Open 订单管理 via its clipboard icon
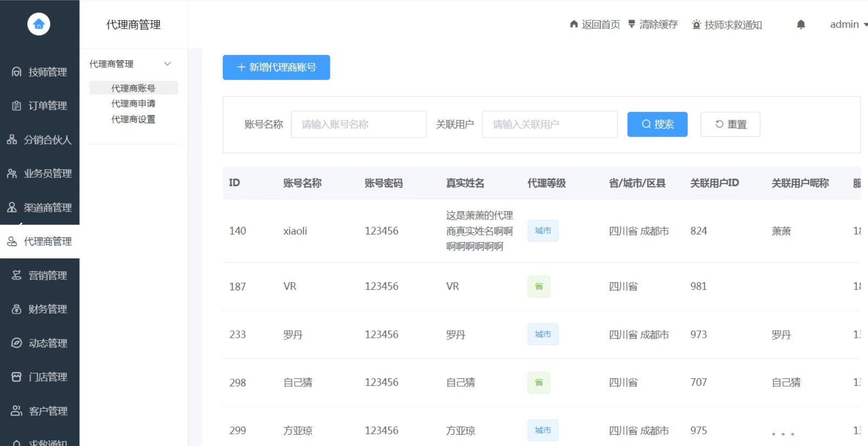Screen dimensions: 868x446 [x=16, y=105]
